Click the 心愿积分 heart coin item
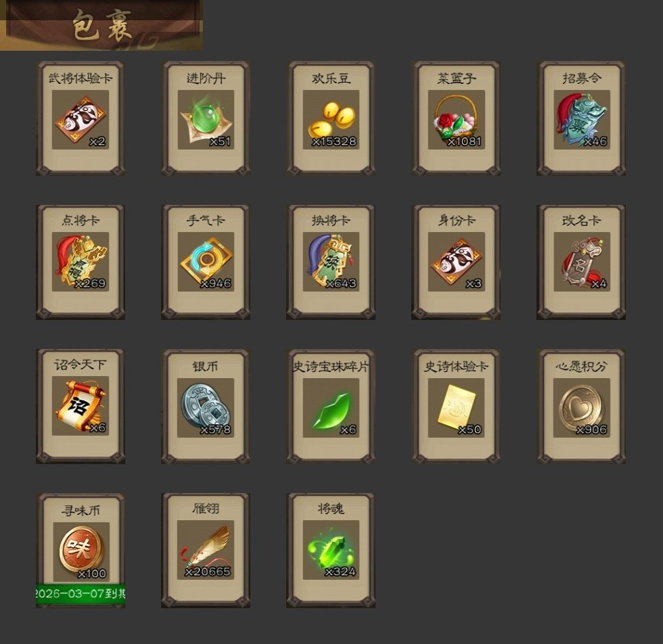 pyautogui.click(x=581, y=407)
